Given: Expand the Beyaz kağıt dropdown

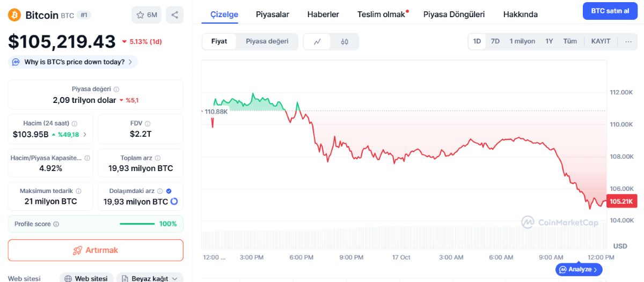Looking at the screenshot, I should coord(150,278).
